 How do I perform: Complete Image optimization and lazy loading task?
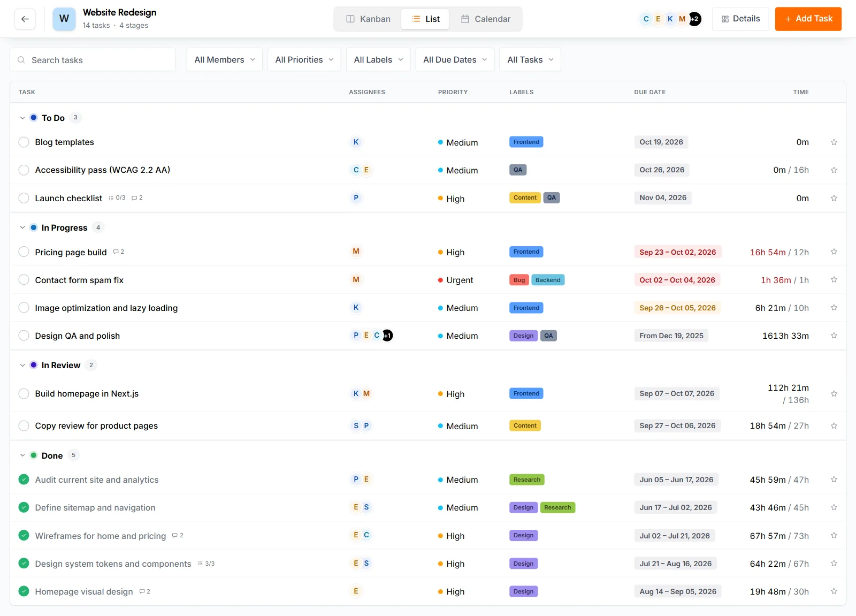[x=24, y=308]
